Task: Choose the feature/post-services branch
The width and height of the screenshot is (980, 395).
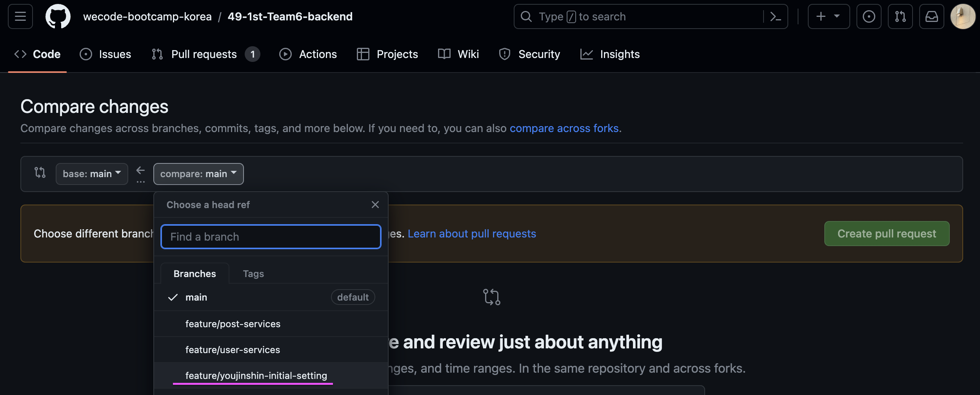Action: pyautogui.click(x=271, y=324)
